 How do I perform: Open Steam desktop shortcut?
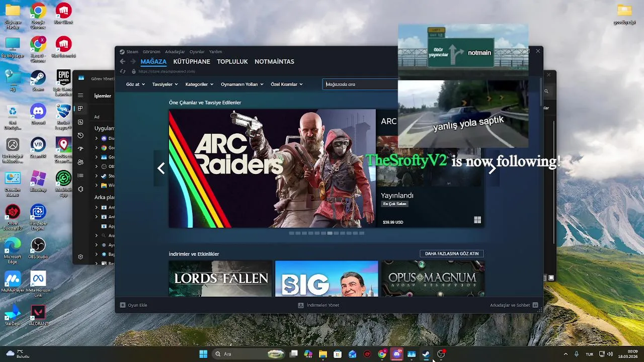(x=38, y=80)
